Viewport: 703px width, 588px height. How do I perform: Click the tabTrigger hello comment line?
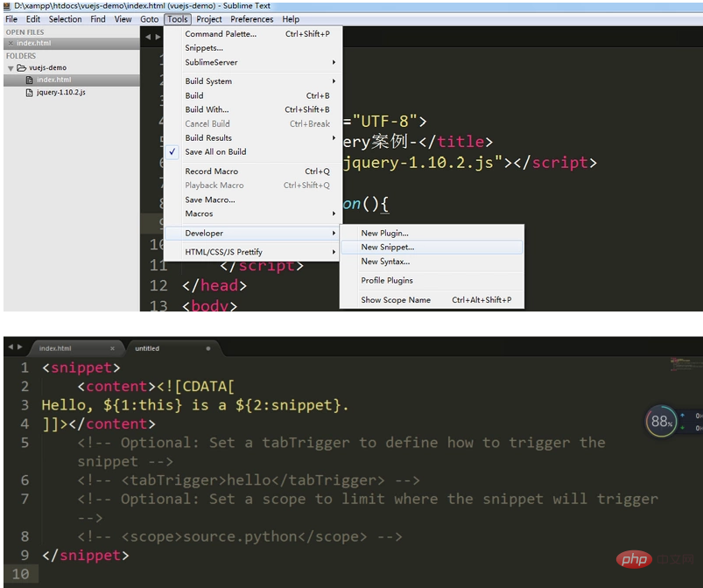[x=249, y=480]
